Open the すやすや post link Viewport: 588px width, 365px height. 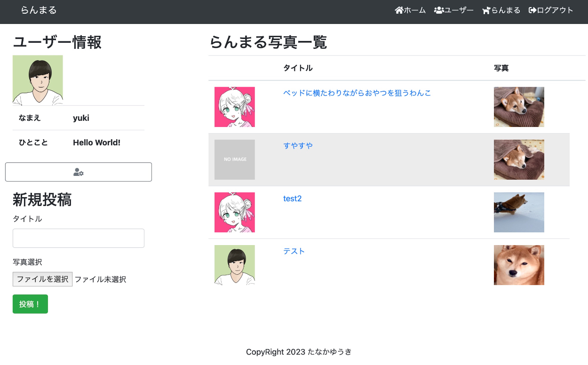298,146
